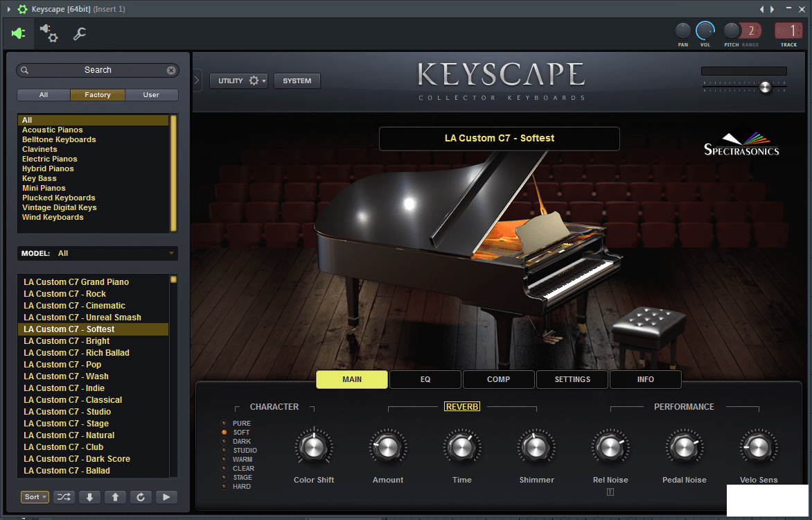Click the audition play button
This screenshot has height=520, width=812.
coord(166,497)
